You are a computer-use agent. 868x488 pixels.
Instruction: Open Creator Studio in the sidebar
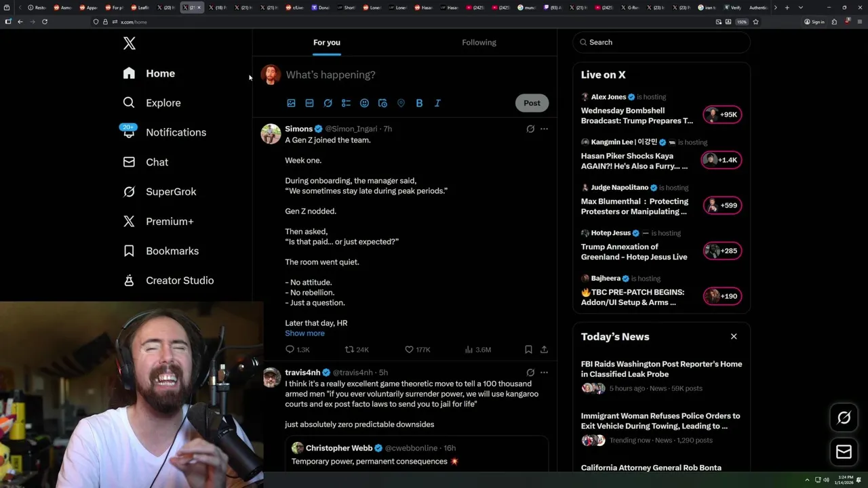coord(168,281)
